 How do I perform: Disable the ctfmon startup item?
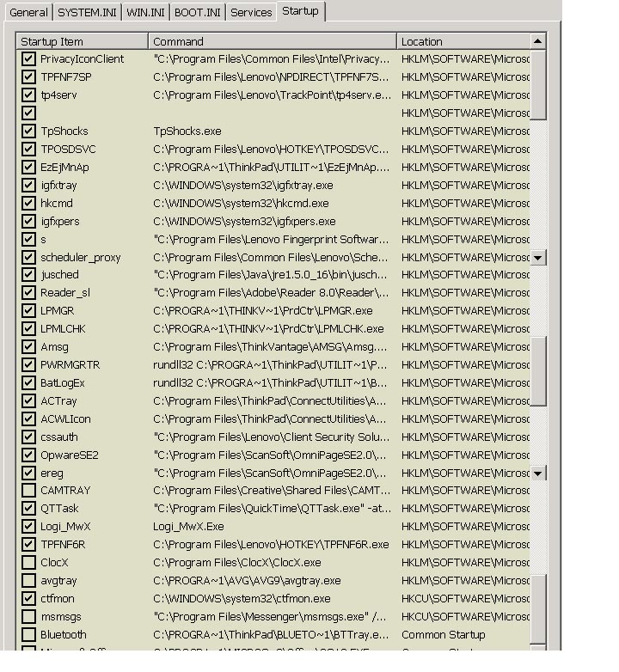coord(28,598)
